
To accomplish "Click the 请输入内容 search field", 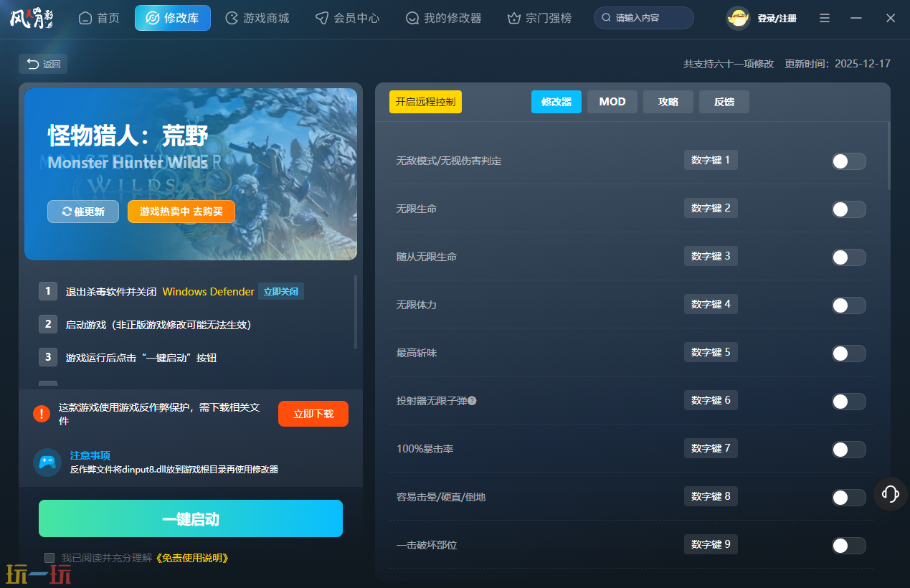I will coord(644,18).
